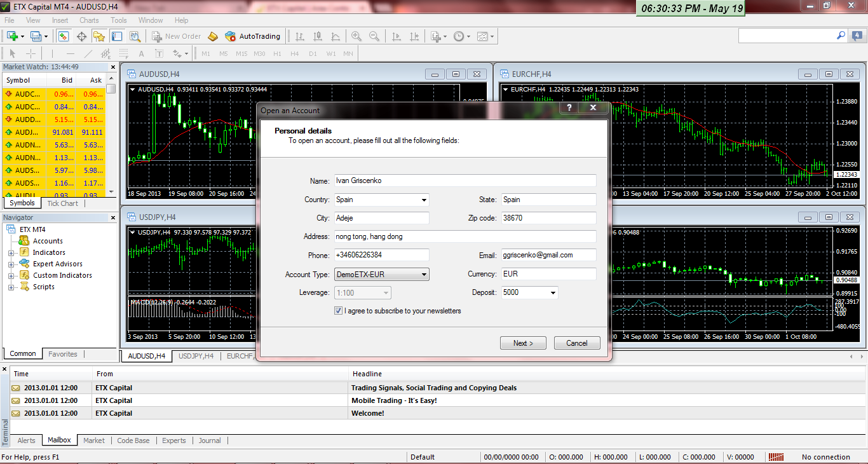Click the Next > button

click(523, 343)
